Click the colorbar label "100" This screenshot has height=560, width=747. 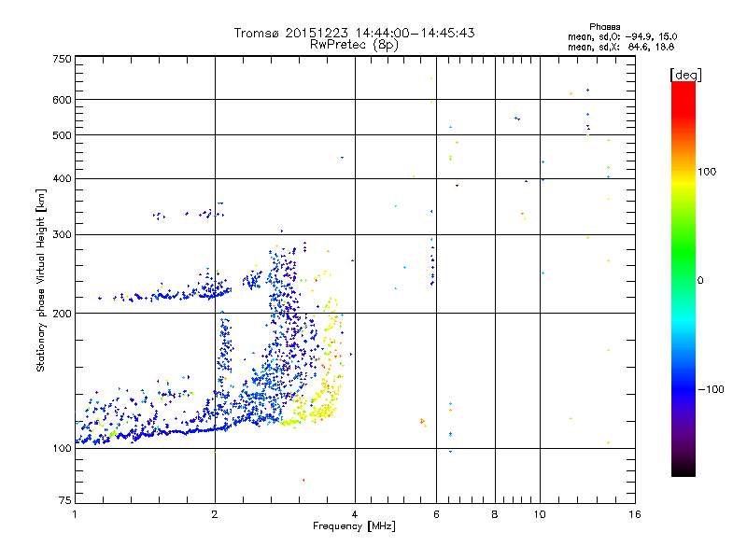(x=707, y=172)
